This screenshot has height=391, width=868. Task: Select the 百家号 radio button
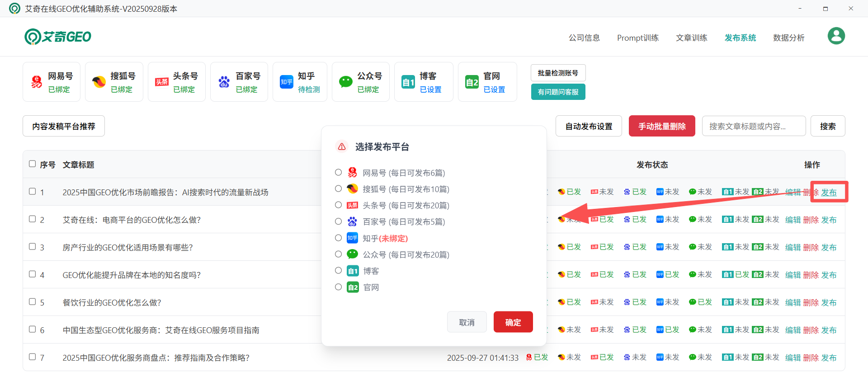click(x=338, y=221)
